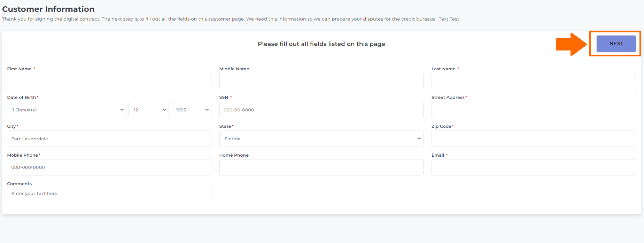Expand the State dropdown showing Florida

[x=321, y=139]
